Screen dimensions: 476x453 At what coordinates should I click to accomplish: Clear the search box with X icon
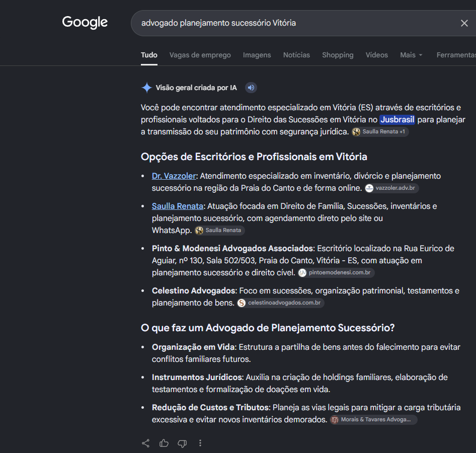[464, 23]
